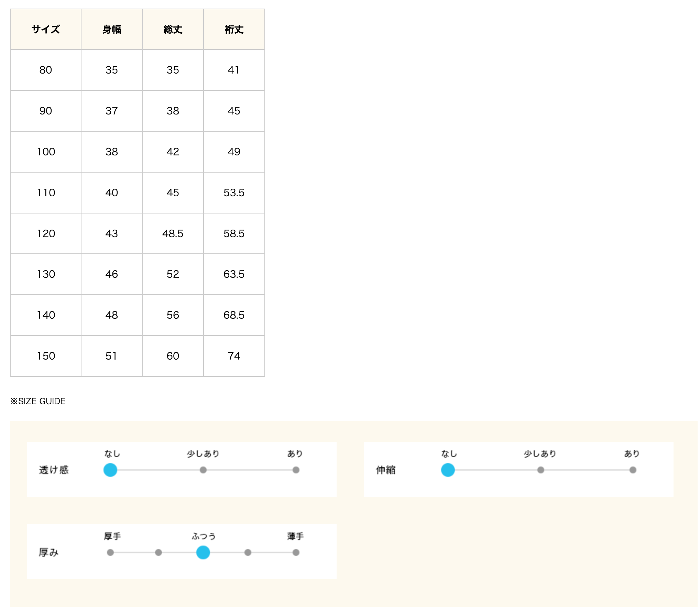
Task: Click the 裄丈 column header
Action: 234,30
